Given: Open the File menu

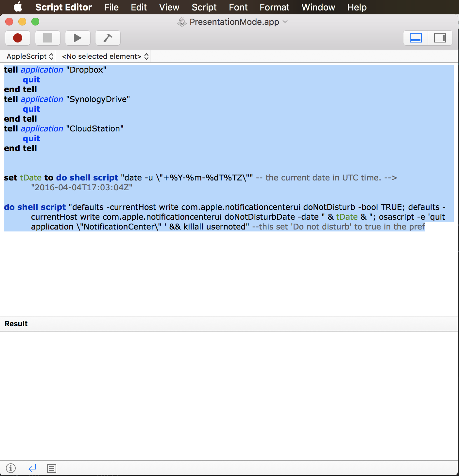Looking at the screenshot, I should (111, 7).
